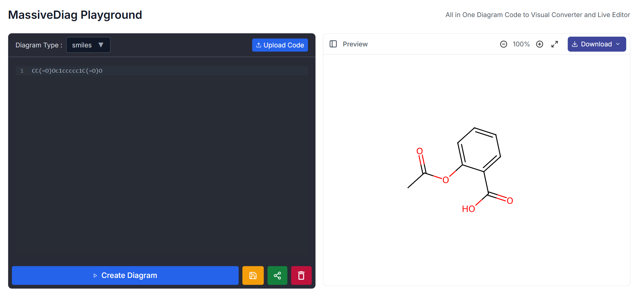Click the HO group in the molecule
The width and height of the screenshot is (644, 295).
click(x=468, y=209)
